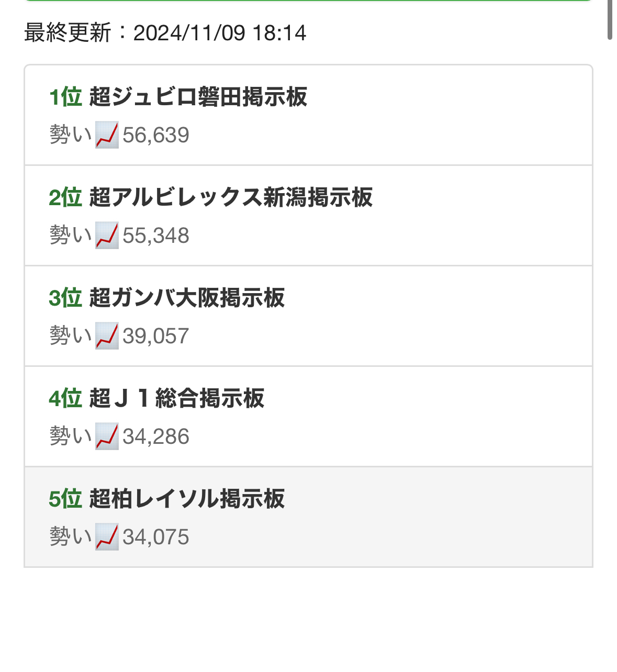The image size is (617, 672).
Task: Click the 2位 rank label
Action: coord(65,198)
